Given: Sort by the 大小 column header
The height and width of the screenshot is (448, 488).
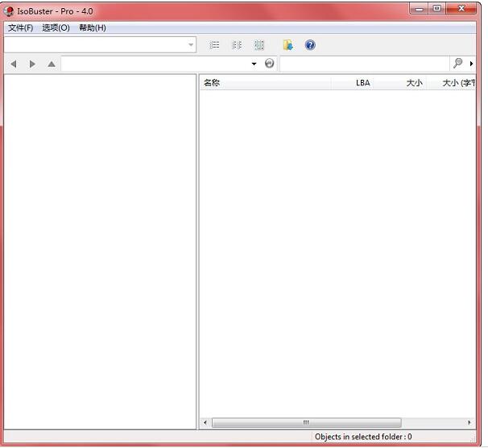Looking at the screenshot, I should [399, 83].
